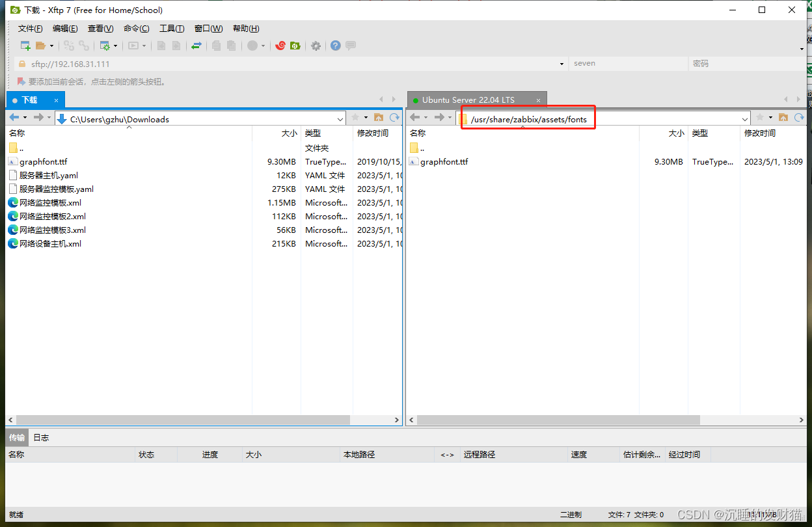Open the 工具(T) menu
Screen dimensions: 812x527
[x=172, y=29]
